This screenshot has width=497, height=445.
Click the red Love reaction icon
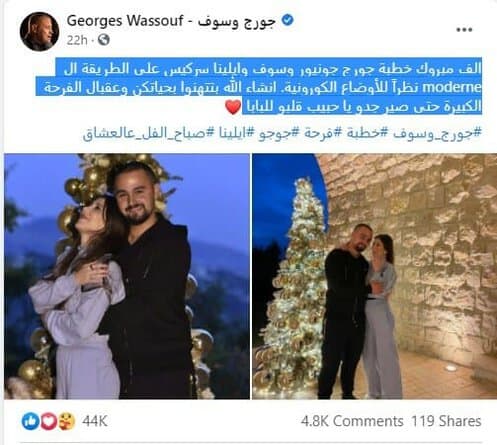coord(48,421)
